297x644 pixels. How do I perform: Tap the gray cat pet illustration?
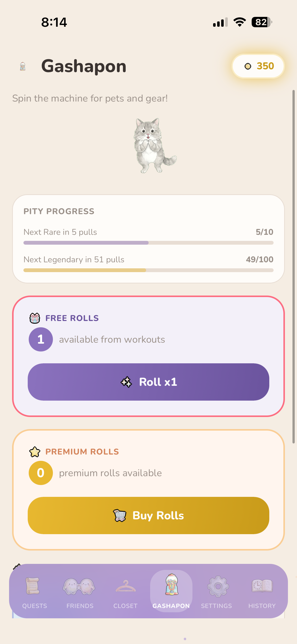[x=153, y=146]
